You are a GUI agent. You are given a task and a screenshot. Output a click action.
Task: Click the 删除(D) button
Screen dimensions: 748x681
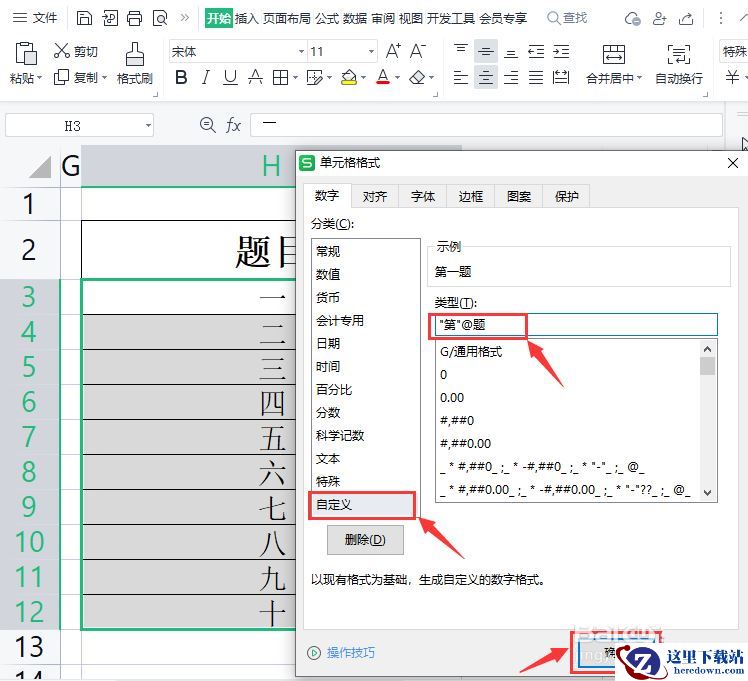(365, 540)
